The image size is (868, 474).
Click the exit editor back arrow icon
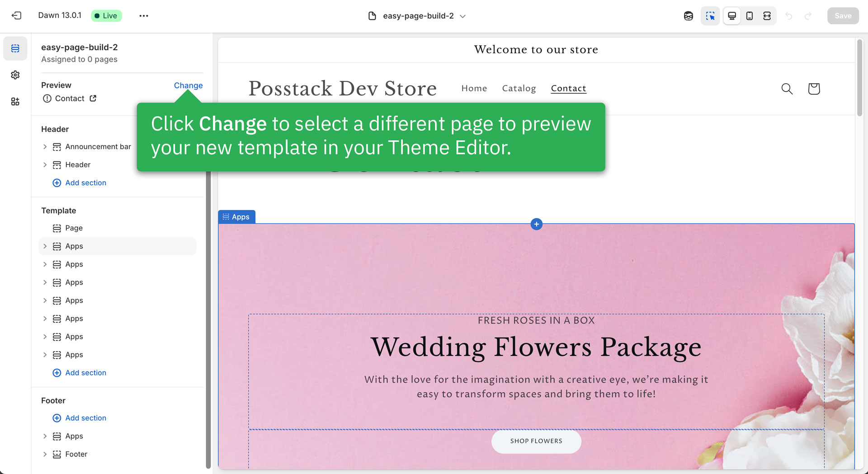[x=17, y=16]
